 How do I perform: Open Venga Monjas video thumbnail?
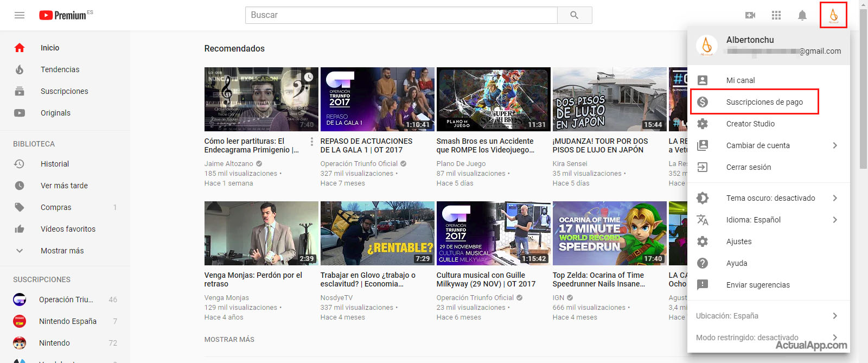pos(261,233)
